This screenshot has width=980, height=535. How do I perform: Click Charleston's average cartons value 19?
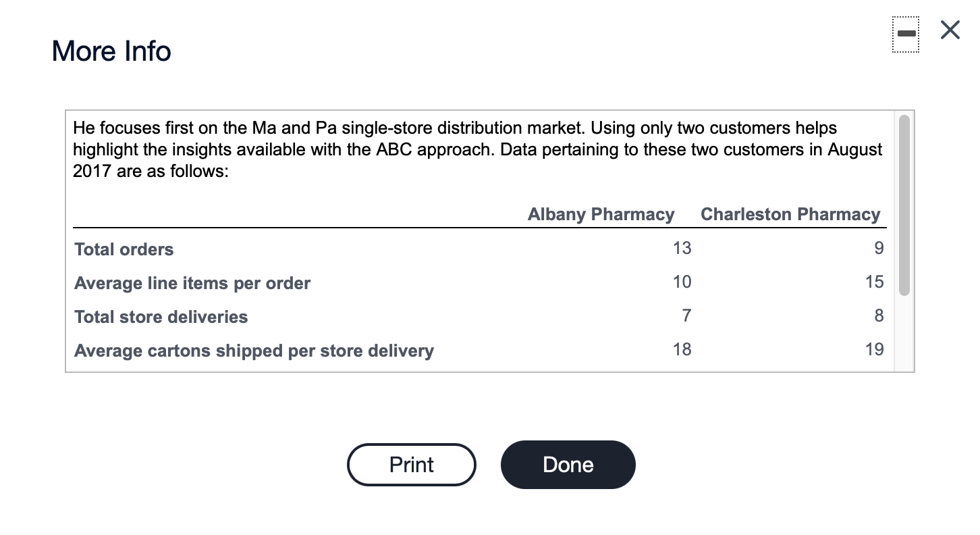[x=874, y=349]
